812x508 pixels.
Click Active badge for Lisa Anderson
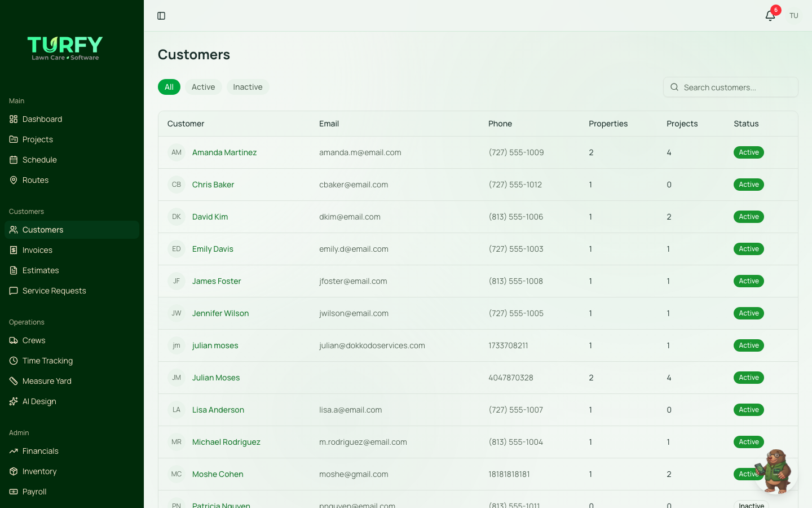(x=749, y=410)
